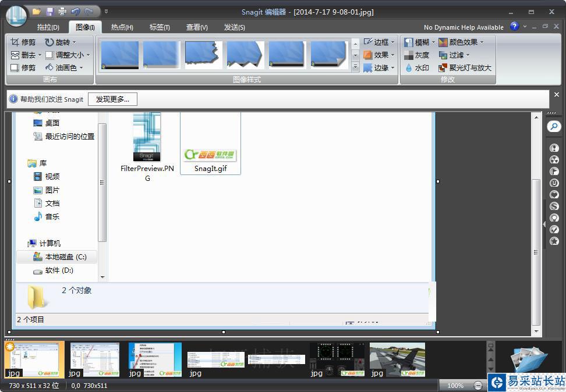Select the cockpit instruments thumbnail
The height and width of the screenshot is (392, 566).
[337, 359]
